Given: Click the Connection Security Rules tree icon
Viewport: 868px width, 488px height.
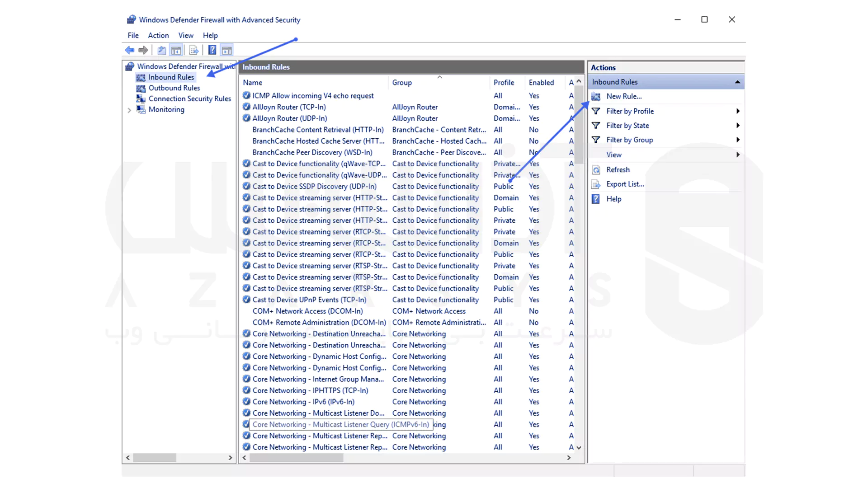Looking at the screenshot, I should tap(141, 99).
